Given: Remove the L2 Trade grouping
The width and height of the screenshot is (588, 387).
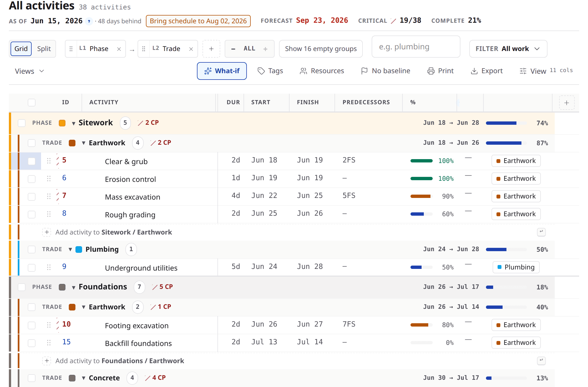Looking at the screenshot, I should click(x=191, y=49).
